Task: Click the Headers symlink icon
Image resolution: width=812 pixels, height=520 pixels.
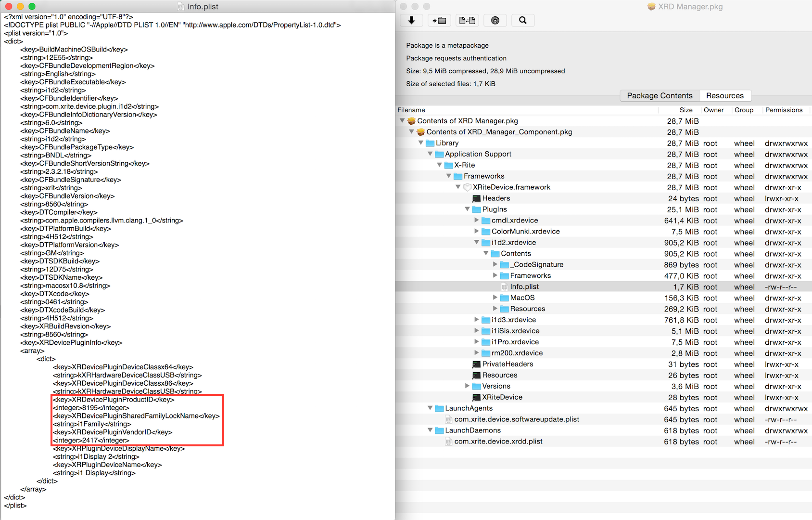Action: (x=476, y=198)
